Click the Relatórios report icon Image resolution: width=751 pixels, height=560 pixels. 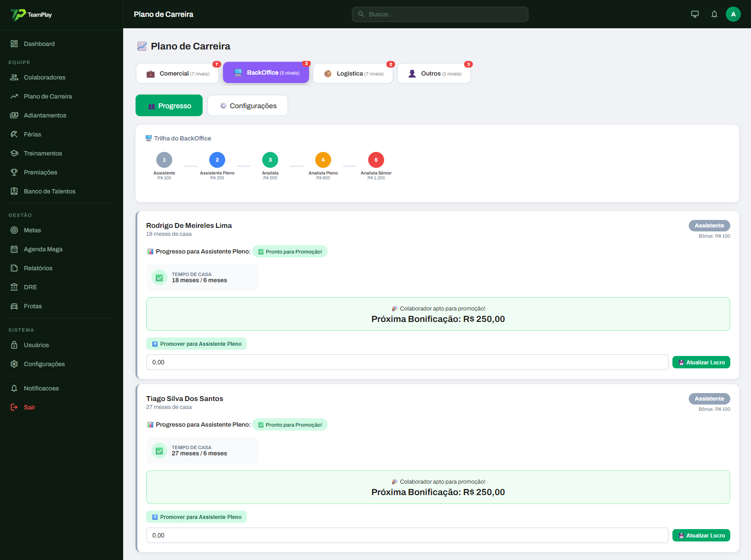tap(14, 268)
